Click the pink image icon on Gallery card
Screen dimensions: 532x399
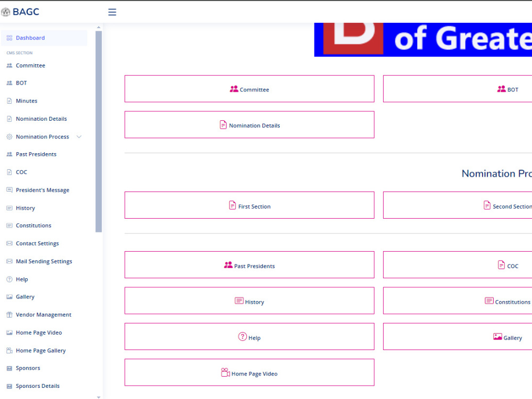(497, 337)
